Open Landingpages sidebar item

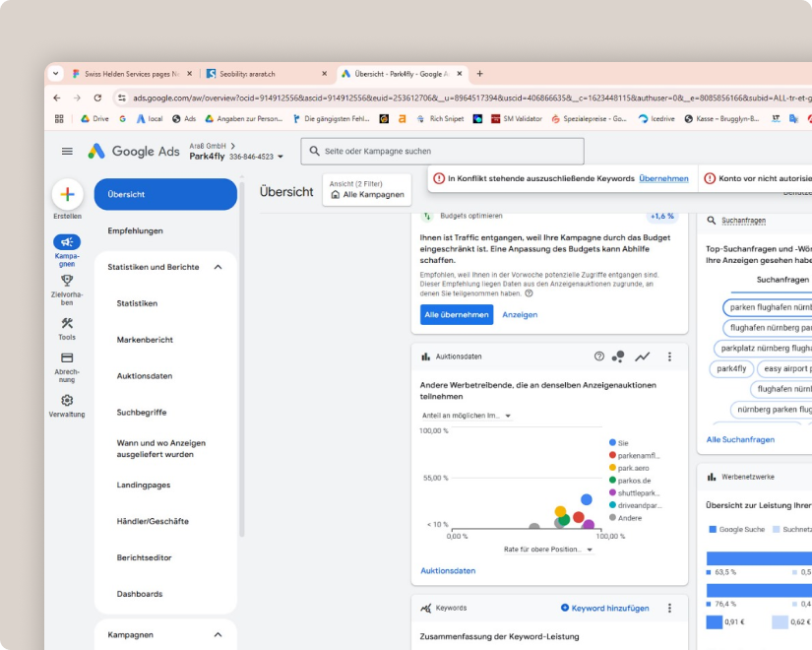click(144, 485)
